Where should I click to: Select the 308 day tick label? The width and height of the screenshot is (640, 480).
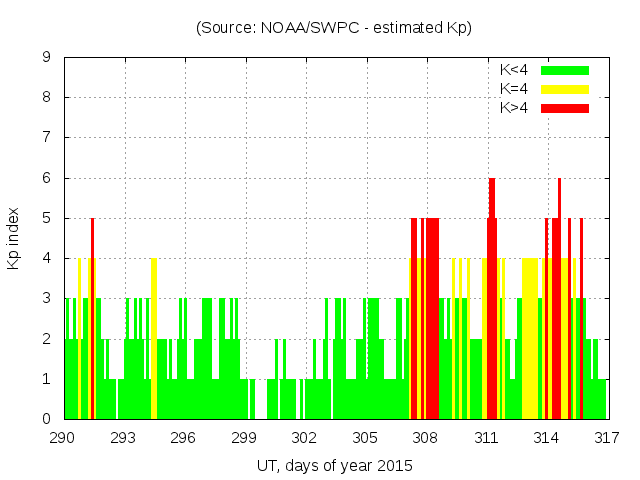[425, 438]
